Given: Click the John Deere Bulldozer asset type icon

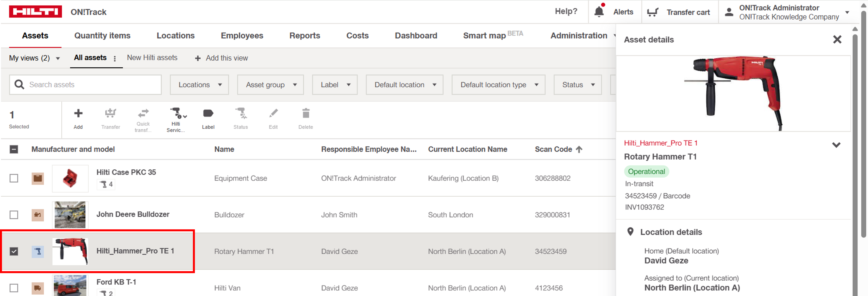Looking at the screenshot, I should coord(38,215).
